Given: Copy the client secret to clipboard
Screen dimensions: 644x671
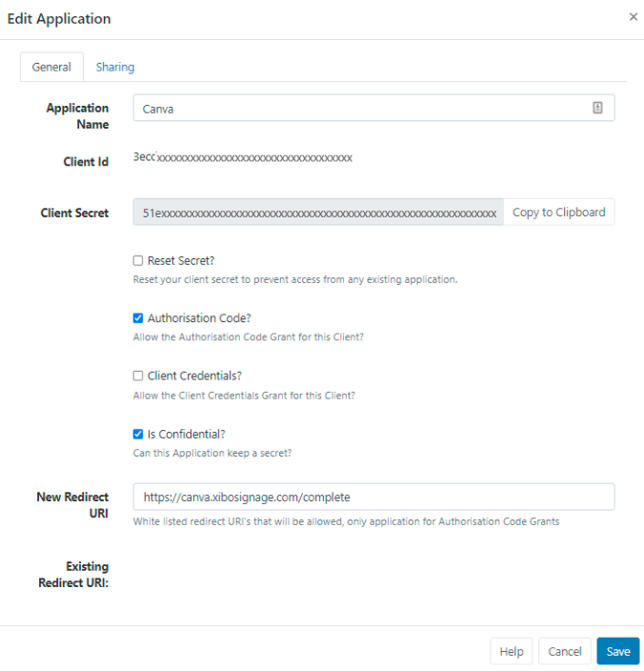Looking at the screenshot, I should coord(559,212).
